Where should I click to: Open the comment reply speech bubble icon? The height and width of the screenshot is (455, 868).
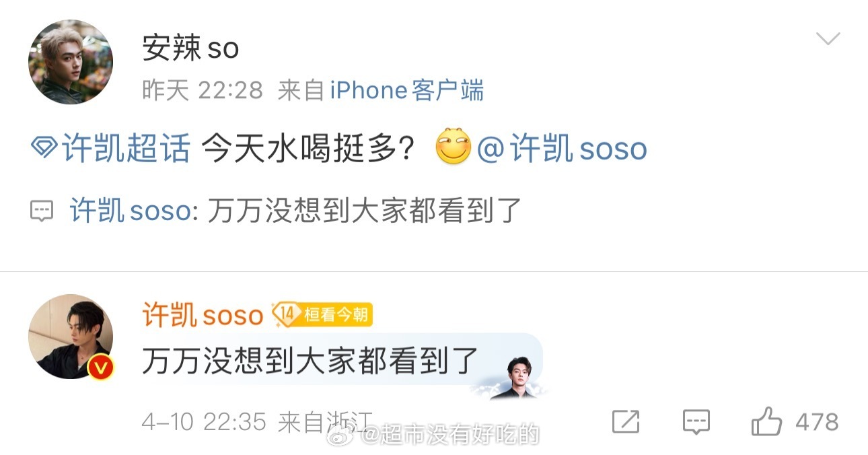pyautogui.click(x=696, y=422)
